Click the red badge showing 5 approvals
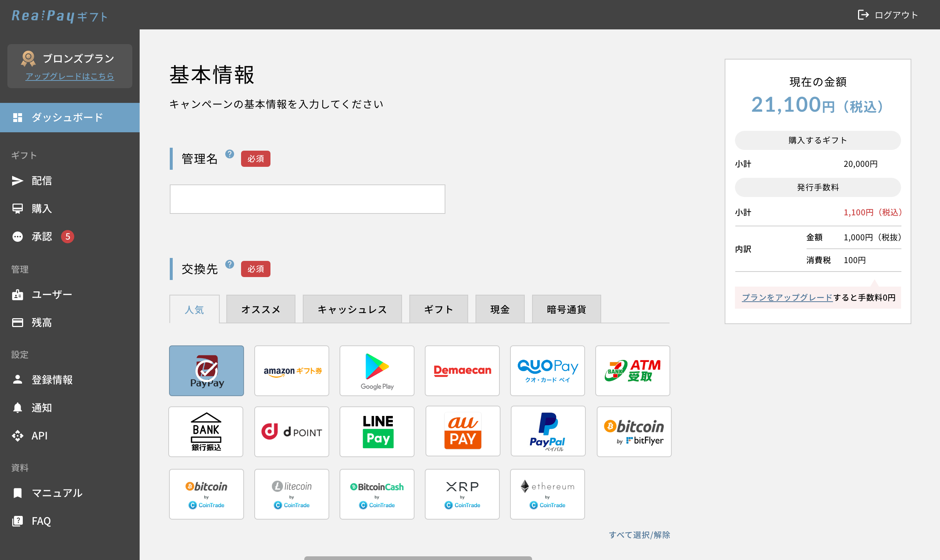Viewport: 940px width, 560px height. [x=68, y=237]
